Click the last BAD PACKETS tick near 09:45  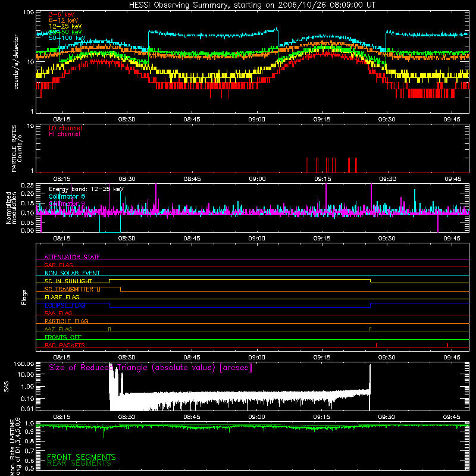click(x=447, y=345)
